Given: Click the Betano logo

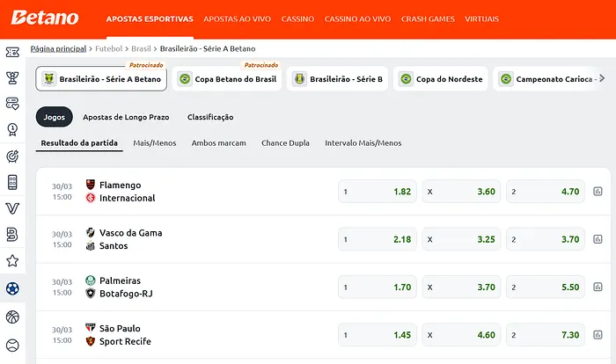Looking at the screenshot, I should (45, 18).
